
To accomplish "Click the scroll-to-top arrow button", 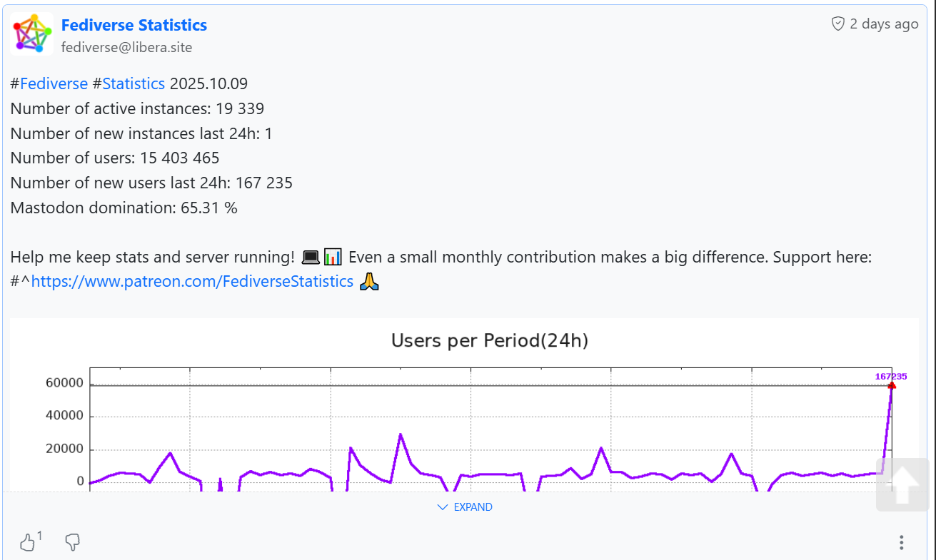I will 902,484.
